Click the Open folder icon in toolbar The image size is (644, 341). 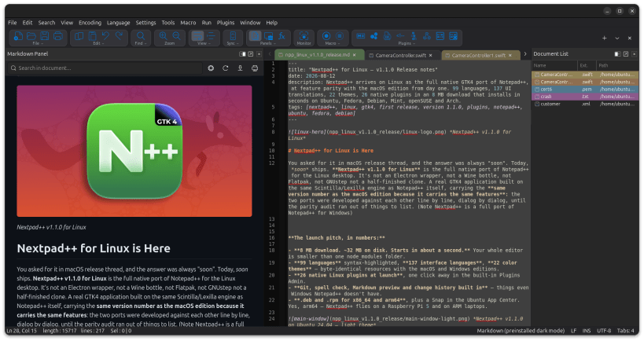click(31, 36)
